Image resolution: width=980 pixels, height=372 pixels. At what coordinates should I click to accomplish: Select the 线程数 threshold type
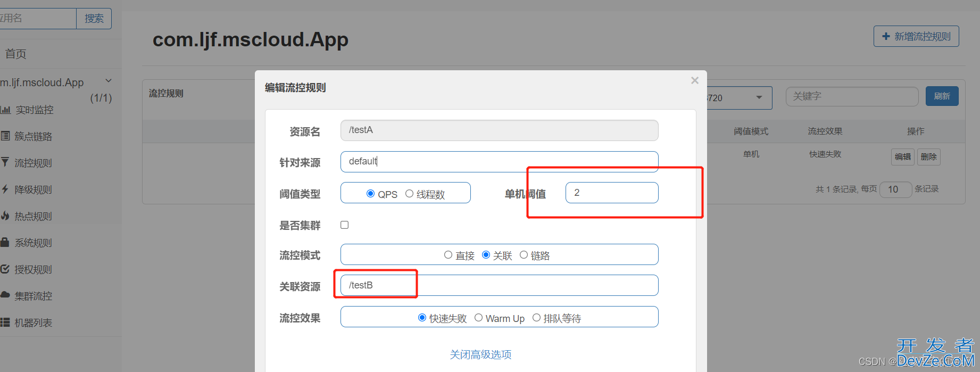pos(409,194)
